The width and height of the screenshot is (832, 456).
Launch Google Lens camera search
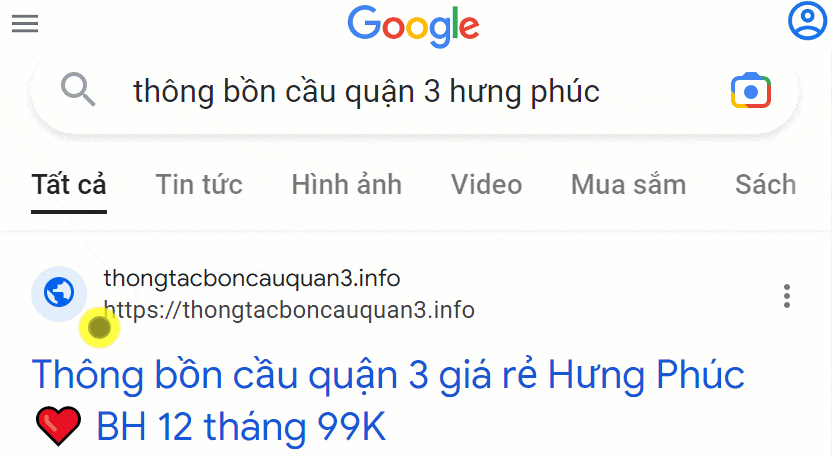point(751,91)
